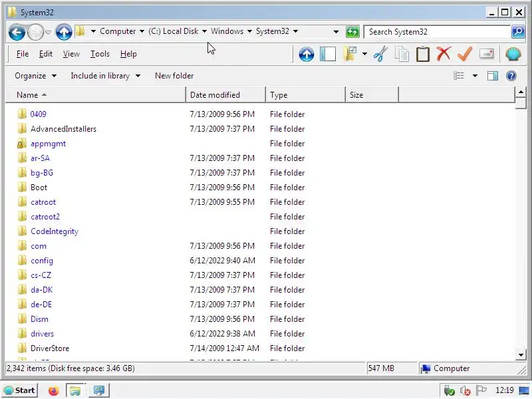
Task: Click the Copy pages icon
Action: (x=402, y=55)
